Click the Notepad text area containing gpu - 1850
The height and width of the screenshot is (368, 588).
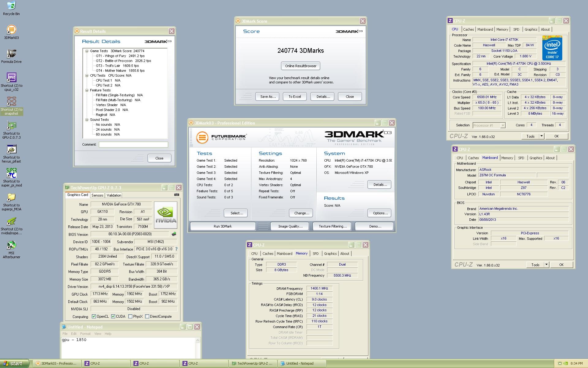click(x=128, y=347)
